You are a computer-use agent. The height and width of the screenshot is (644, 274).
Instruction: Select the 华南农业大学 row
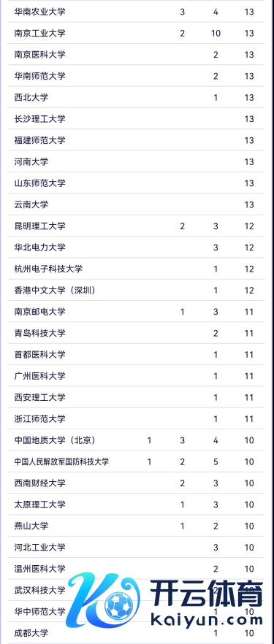(x=137, y=12)
